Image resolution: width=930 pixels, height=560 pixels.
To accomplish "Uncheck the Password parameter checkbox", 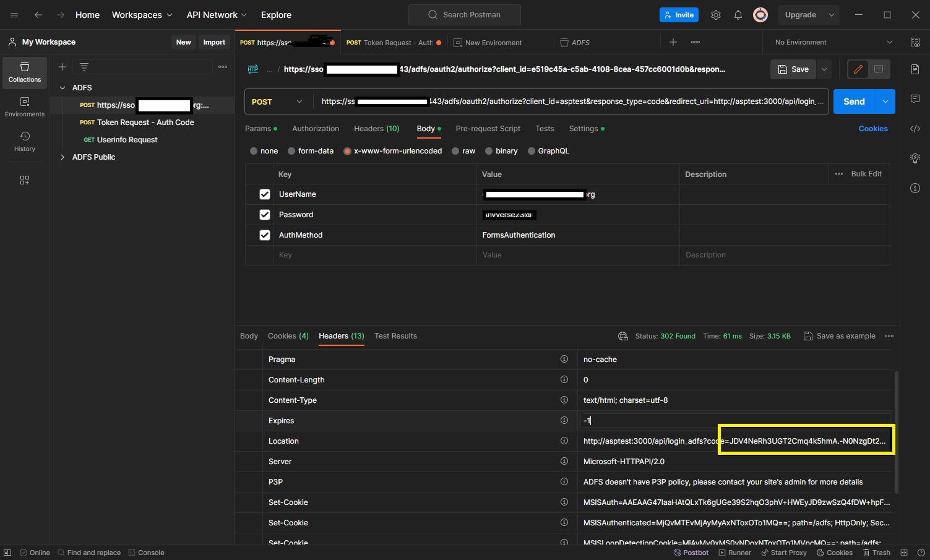I will point(265,215).
